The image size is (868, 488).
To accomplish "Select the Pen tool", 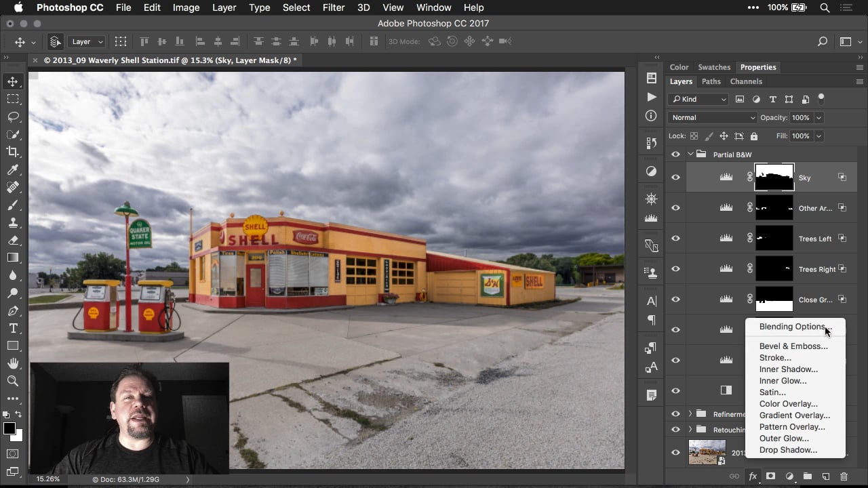I will coord(13,310).
